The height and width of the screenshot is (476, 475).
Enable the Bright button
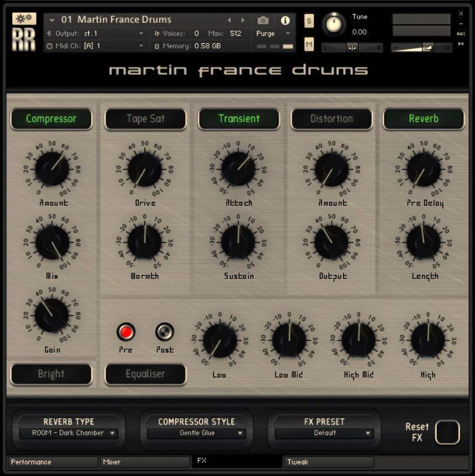click(x=51, y=374)
